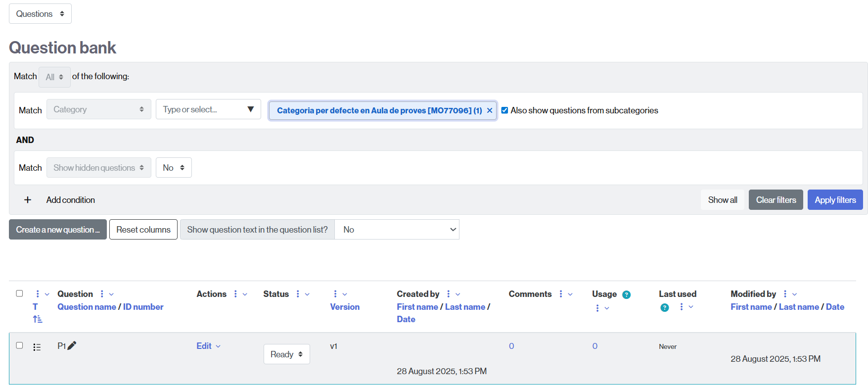The width and height of the screenshot is (868, 388).
Task: Expand the Comments column chevron menu
Action: [x=570, y=294]
